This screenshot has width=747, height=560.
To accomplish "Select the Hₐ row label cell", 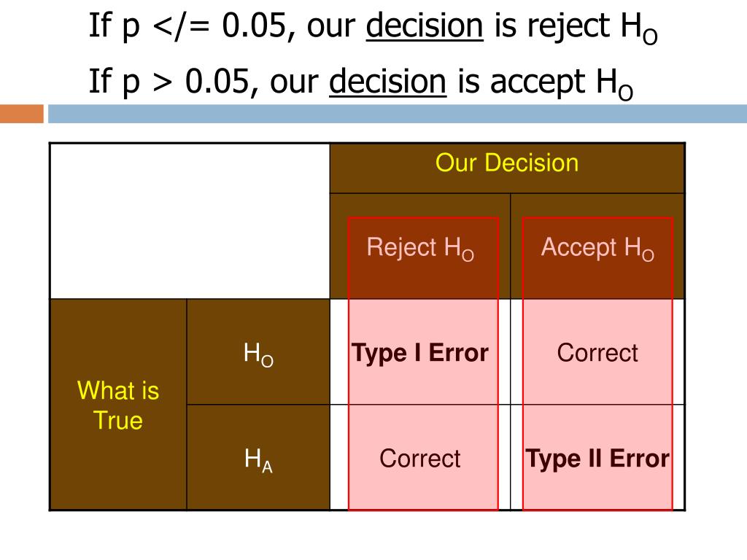I will (258, 458).
